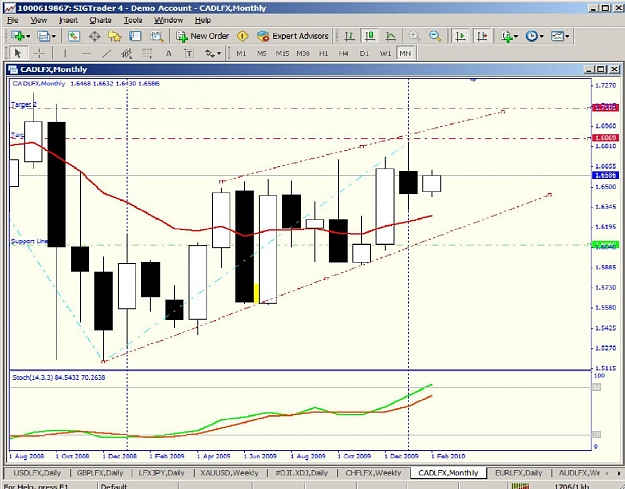Image resolution: width=625 pixels, height=489 pixels.
Task: Open the Tools menu
Action: tap(133, 20)
